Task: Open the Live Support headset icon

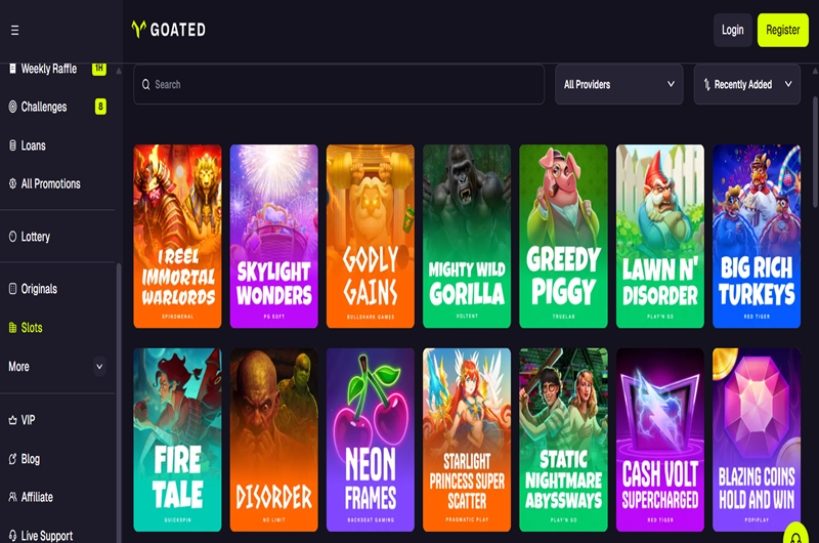Action: (x=13, y=536)
